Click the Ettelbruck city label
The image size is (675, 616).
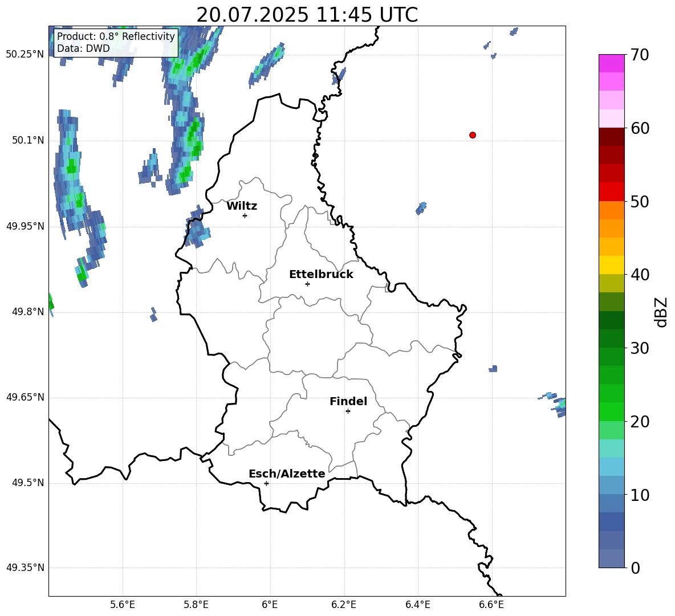coord(321,275)
